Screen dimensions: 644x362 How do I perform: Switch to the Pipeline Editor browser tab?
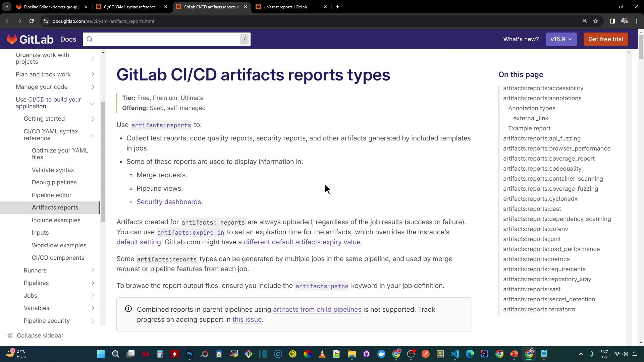coord(51,7)
